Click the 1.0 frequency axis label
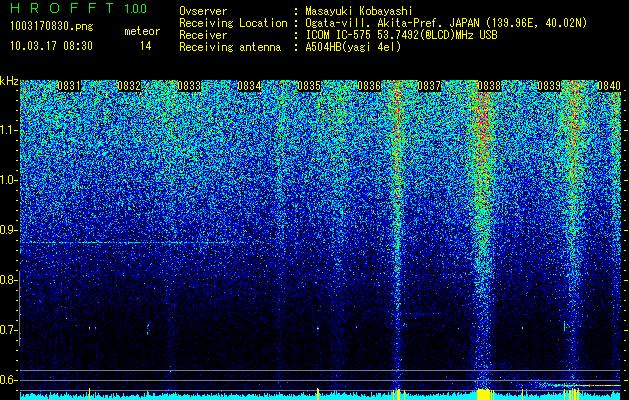629x400 pixels. [x=8, y=180]
